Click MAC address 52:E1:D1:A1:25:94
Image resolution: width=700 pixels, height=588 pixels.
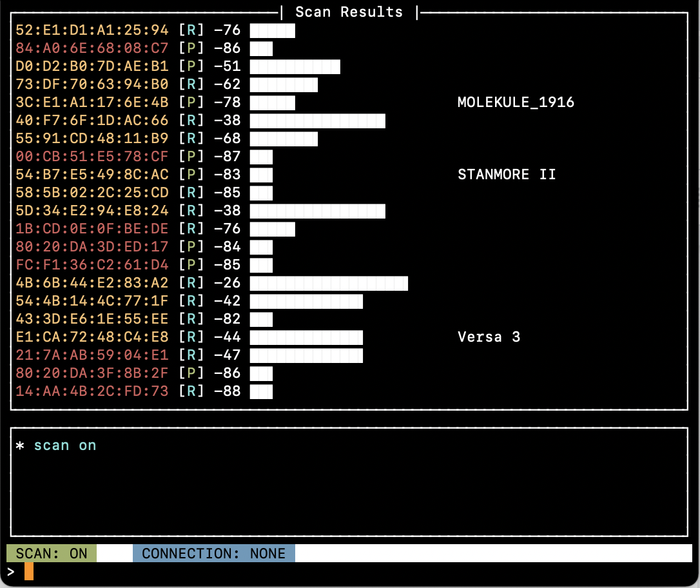[92, 30]
